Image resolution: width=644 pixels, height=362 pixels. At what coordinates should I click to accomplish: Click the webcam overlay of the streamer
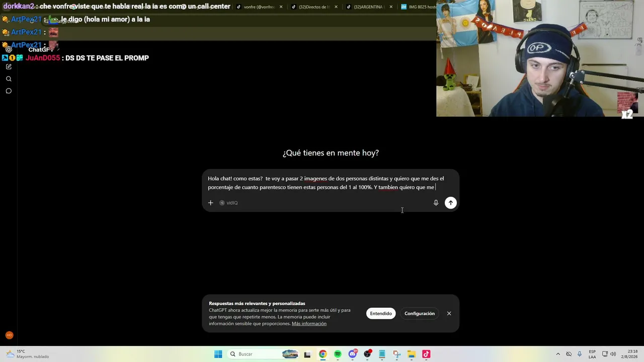pyautogui.click(x=540, y=58)
